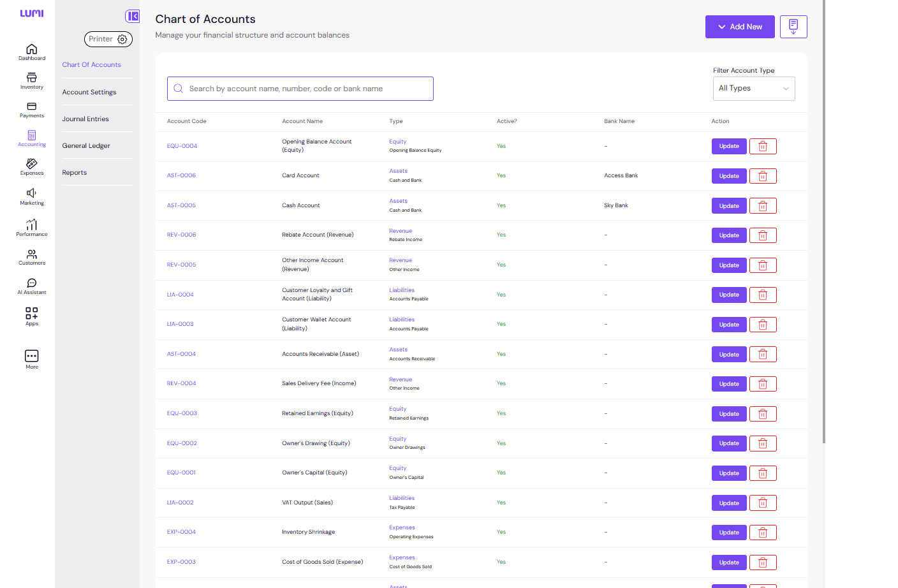The height and width of the screenshot is (588, 898).
Task: Update the Cash Account
Action: coord(729,205)
